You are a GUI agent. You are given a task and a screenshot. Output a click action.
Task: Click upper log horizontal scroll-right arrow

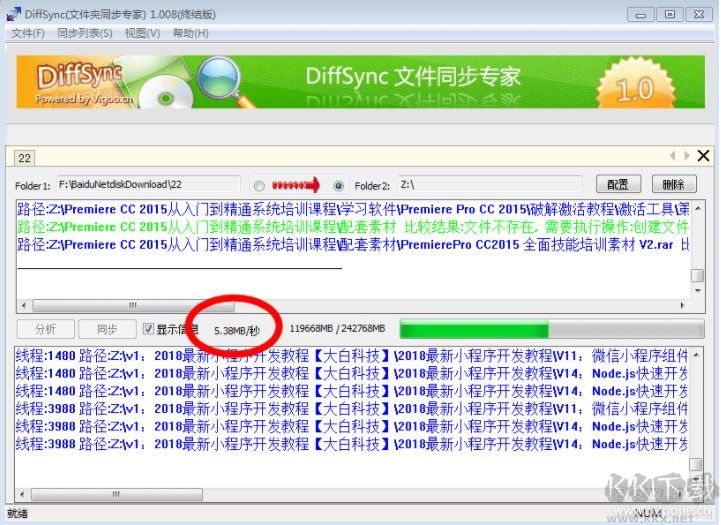tap(682, 305)
